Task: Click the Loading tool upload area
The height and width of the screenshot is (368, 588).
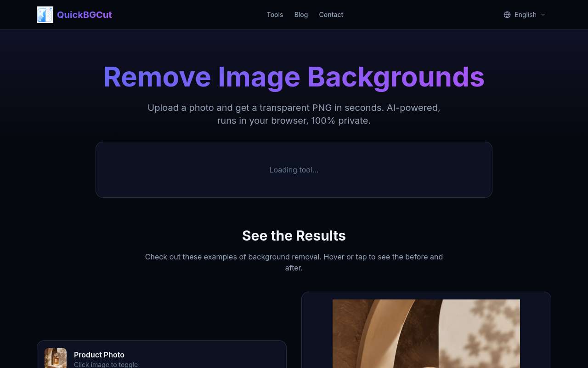Action: tap(294, 170)
